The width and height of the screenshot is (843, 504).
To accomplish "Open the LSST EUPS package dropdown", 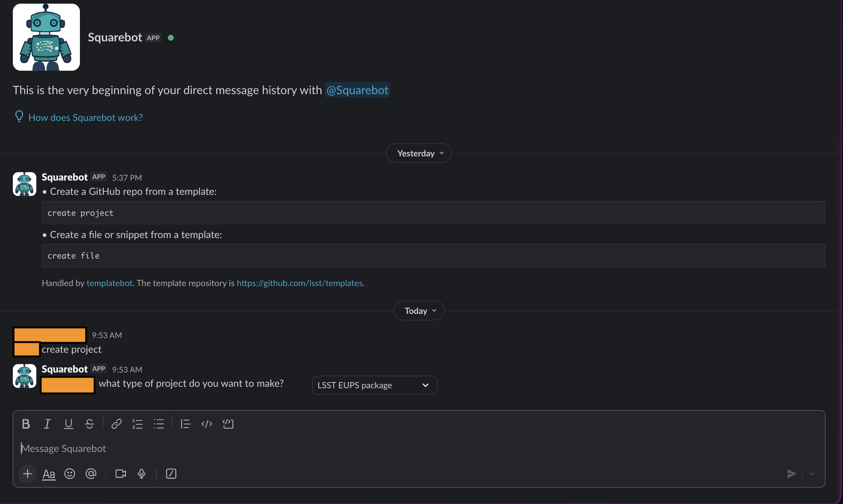I will point(375,385).
